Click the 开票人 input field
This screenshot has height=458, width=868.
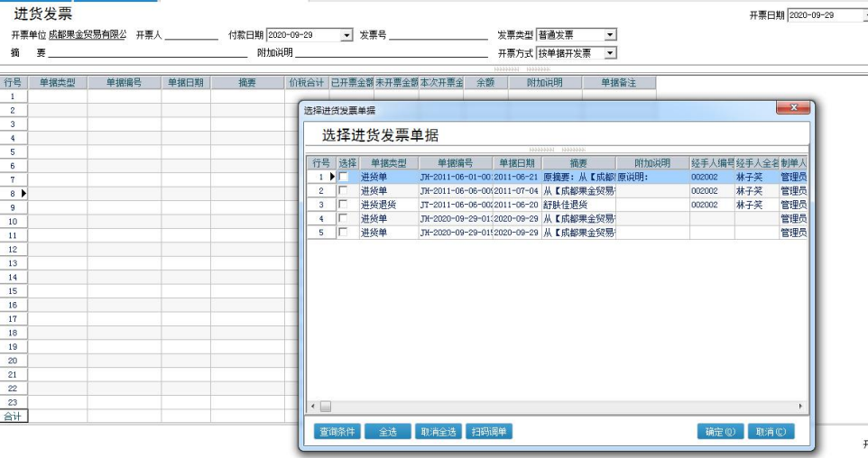tap(191, 35)
